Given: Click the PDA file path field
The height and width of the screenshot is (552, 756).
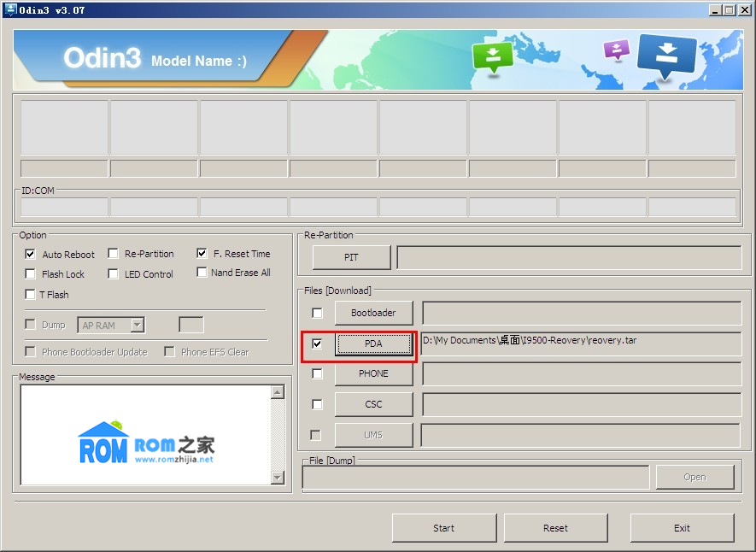Looking at the screenshot, I should coord(581,344).
